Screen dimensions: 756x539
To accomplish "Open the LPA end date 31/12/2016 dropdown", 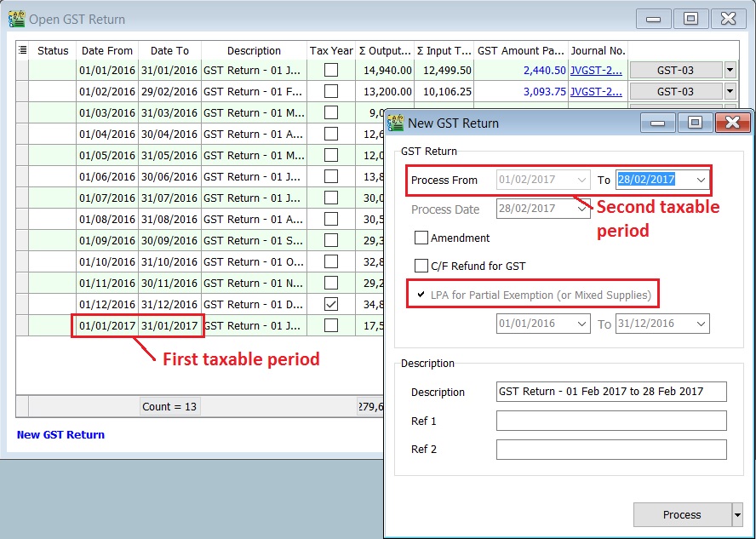I will pyautogui.click(x=701, y=324).
